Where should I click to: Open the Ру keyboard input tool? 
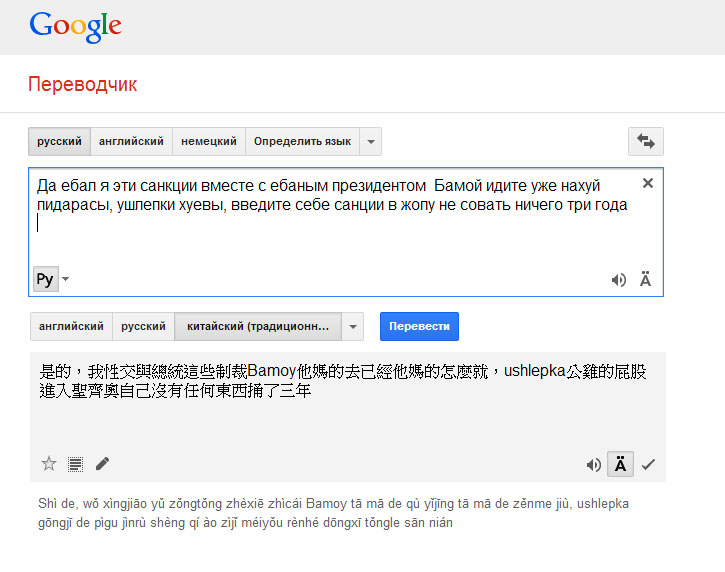pos(45,279)
